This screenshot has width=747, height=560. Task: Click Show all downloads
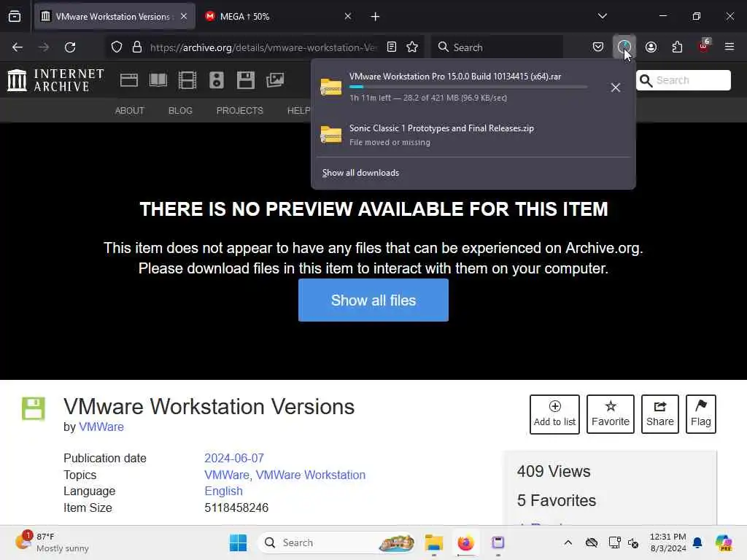coord(360,173)
